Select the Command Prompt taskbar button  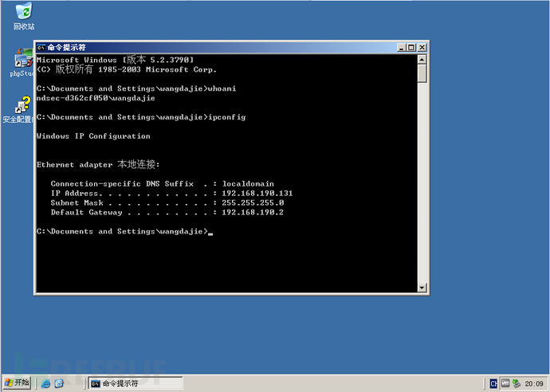(134, 383)
